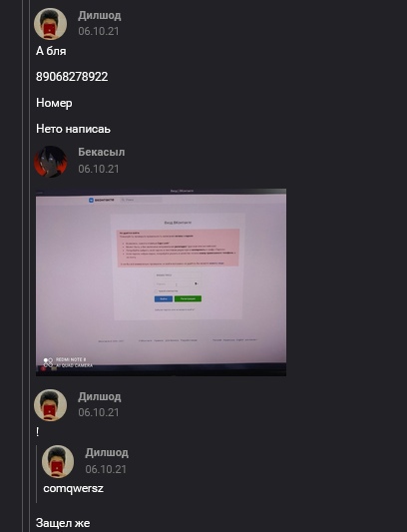This screenshot has width=407, height=532.
Task: Click the Бекасыл profile avatar
Action: 50,162
